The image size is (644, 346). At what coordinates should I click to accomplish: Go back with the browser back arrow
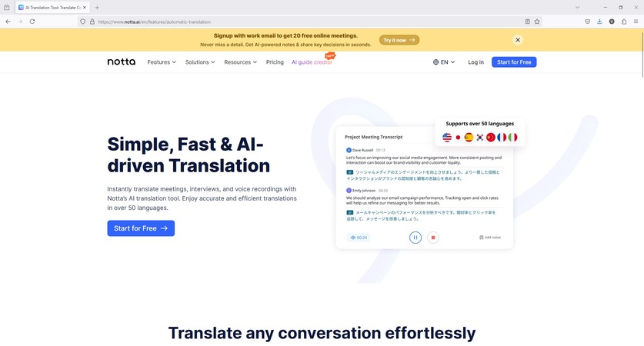8,22
